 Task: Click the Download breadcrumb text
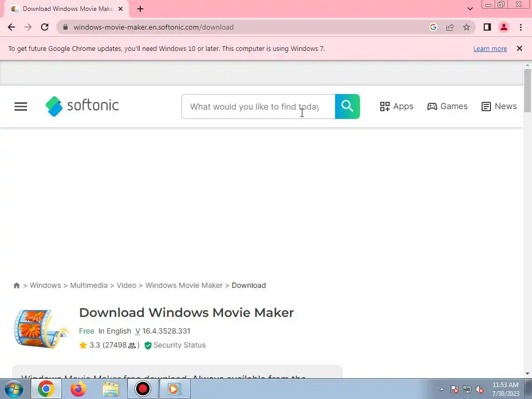click(249, 285)
